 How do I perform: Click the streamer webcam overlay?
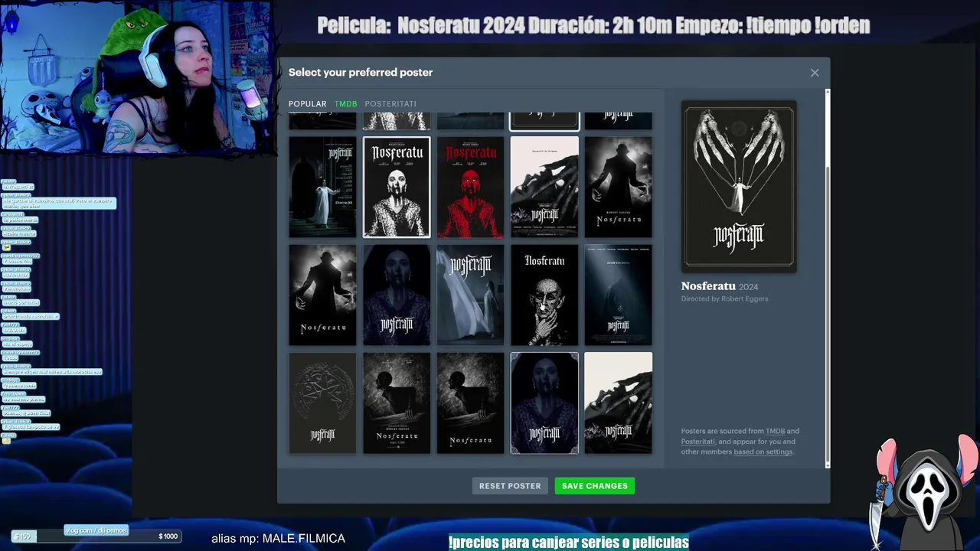(x=136, y=77)
